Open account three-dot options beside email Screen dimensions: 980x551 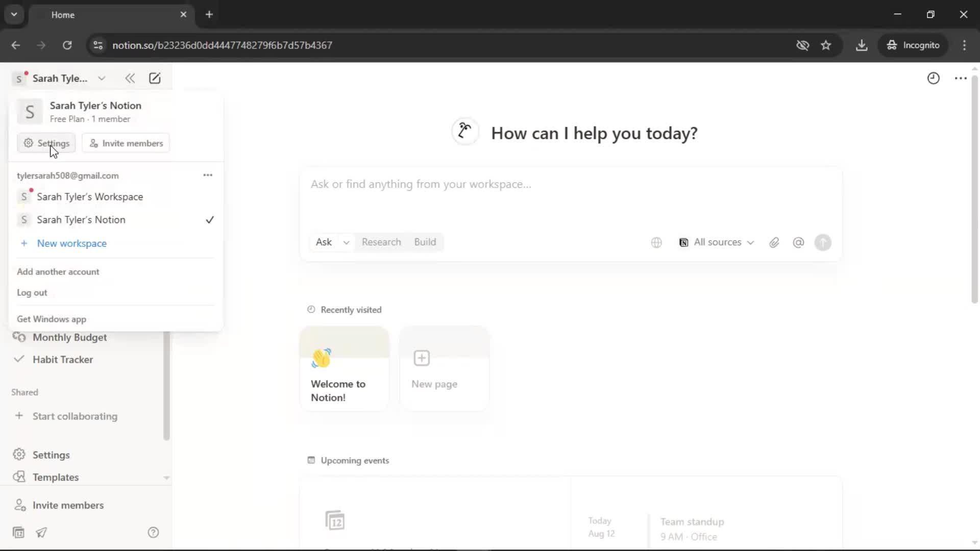(208, 175)
